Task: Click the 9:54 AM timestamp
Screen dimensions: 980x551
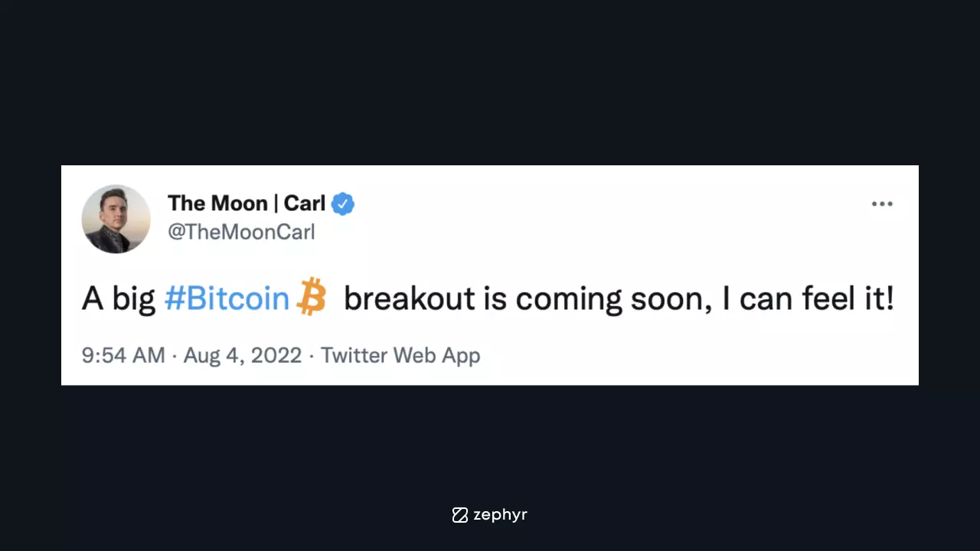Action: [123, 356]
